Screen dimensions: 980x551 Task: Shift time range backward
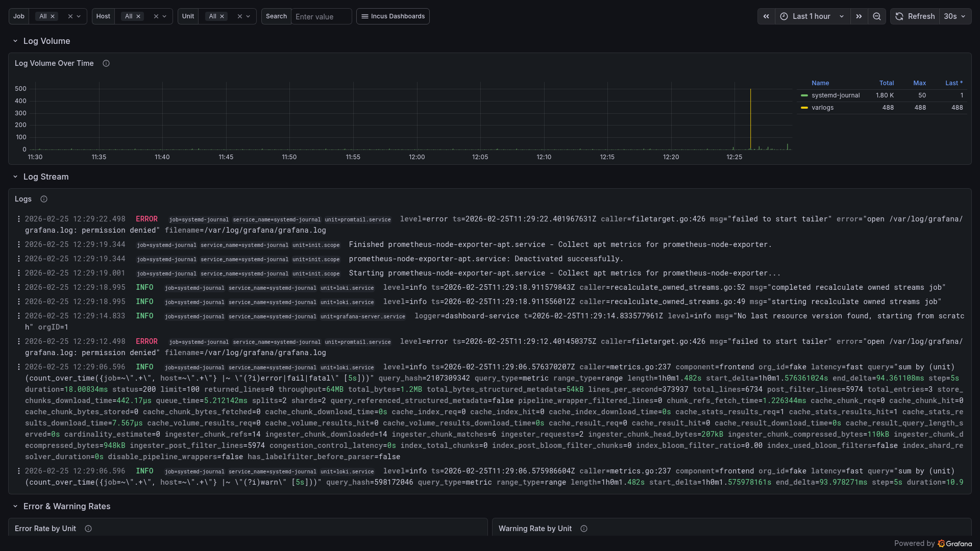click(766, 16)
